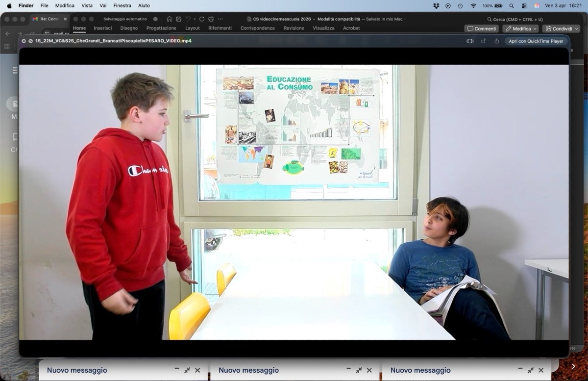The height and width of the screenshot is (381, 588).
Task: Click the battery status icon
Action: point(498,5)
